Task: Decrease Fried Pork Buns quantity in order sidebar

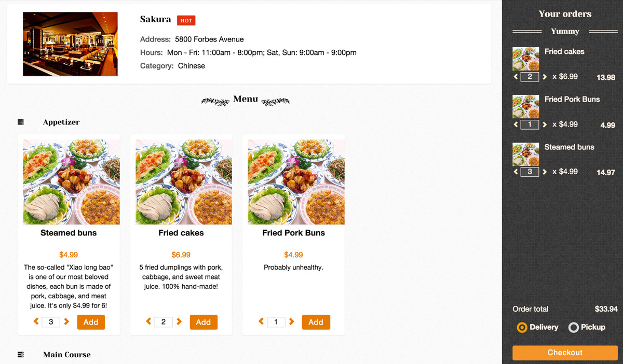Action: click(516, 124)
